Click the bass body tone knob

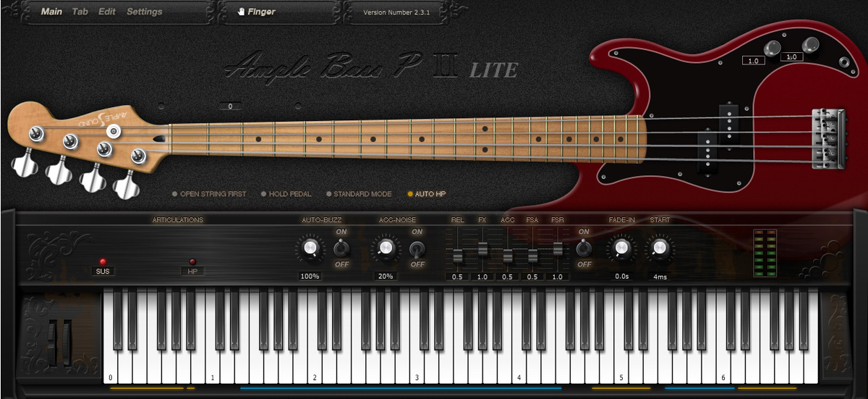click(810, 44)
